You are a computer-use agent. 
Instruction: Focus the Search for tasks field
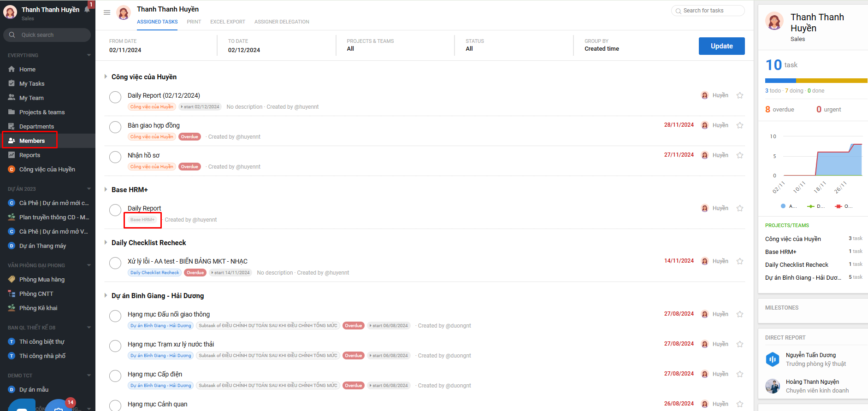coord(708,11)
